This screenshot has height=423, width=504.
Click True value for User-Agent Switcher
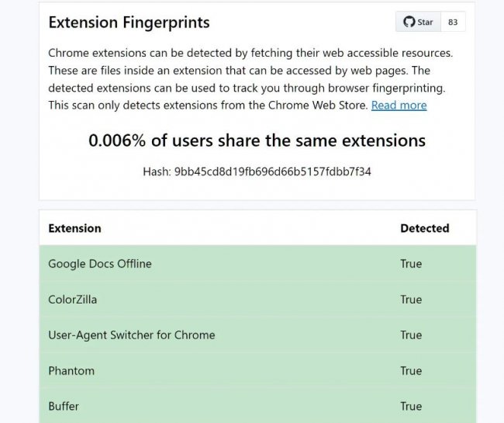(x=411, y=335)
